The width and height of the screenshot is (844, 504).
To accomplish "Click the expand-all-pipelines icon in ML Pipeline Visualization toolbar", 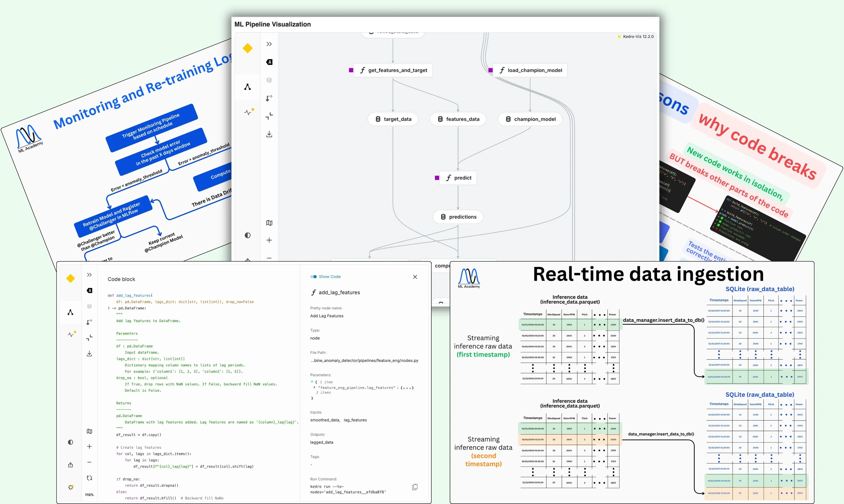I will 269,116.
